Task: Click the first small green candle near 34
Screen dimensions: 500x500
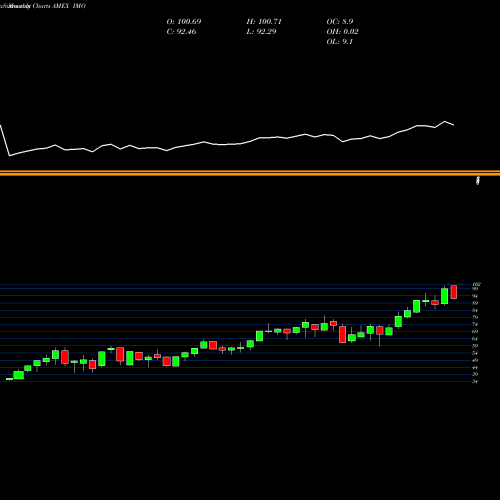Action: coord(9,379)
